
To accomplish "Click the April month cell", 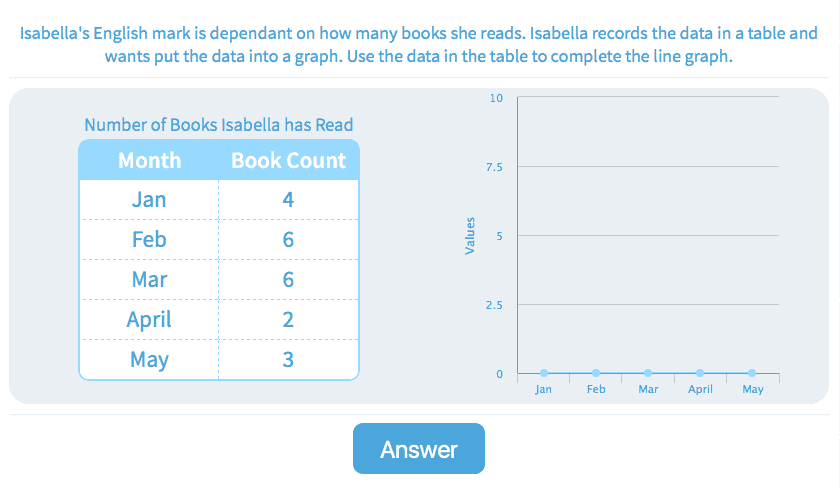I will click(x=149, y=320).
